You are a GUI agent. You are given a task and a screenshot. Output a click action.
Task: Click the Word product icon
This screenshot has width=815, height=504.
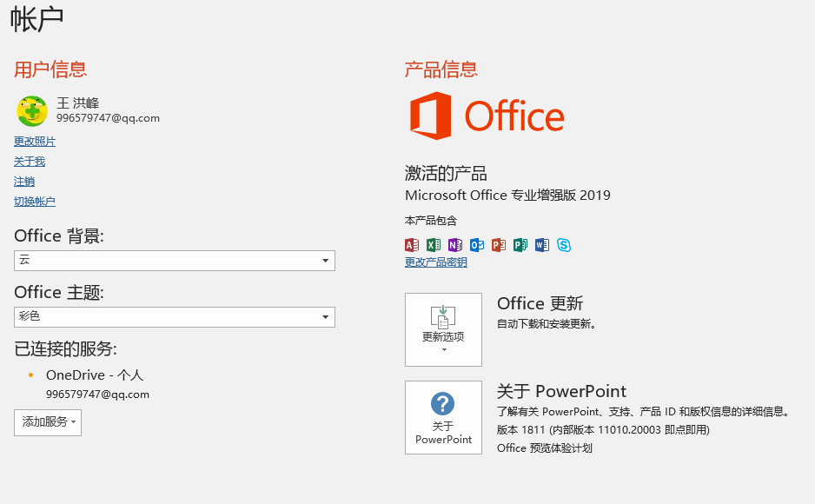pos(542,245)
